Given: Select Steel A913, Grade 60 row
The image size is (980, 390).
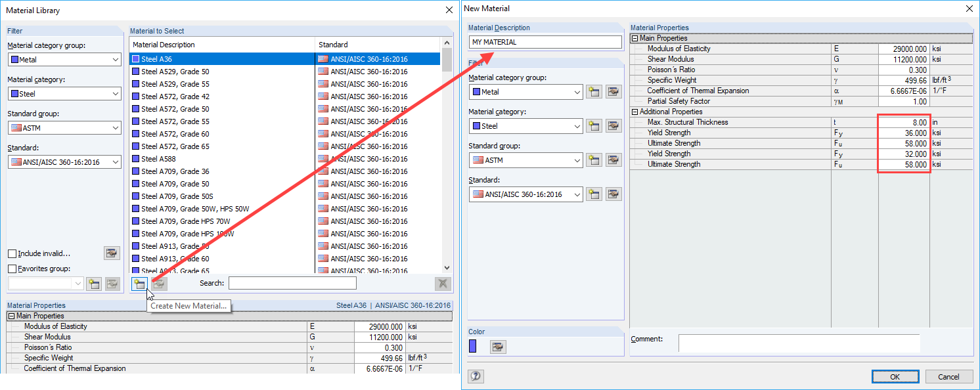Looking at the screenshot, I should tap(284, 259).
